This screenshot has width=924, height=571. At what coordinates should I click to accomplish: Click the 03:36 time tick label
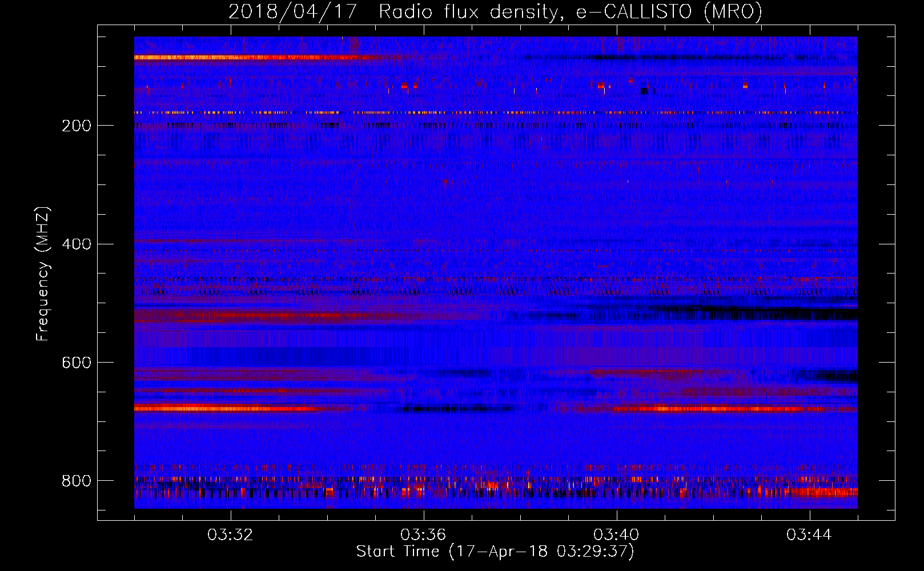[423, 535]
